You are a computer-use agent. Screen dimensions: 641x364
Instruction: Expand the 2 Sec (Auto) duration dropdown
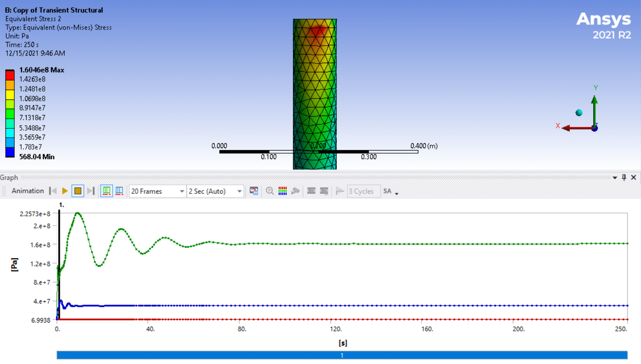[x=239, y=191]
